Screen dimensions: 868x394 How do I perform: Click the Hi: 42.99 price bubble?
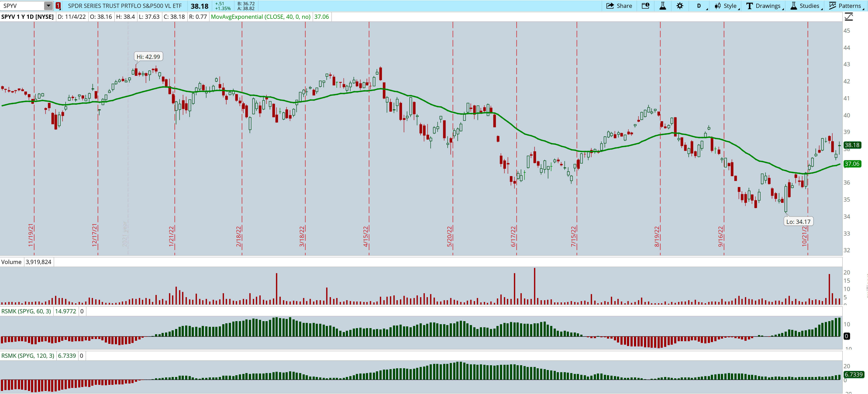coord(148,57)
